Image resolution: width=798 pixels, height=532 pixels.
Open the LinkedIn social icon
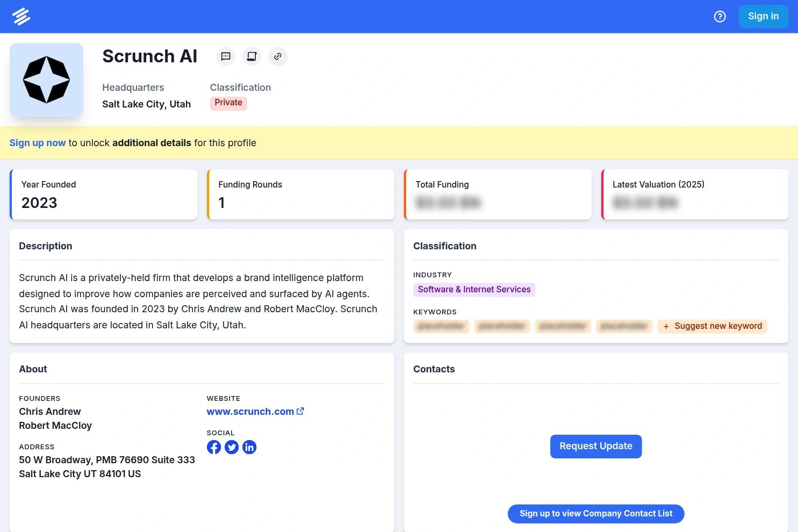click(x=249, y=447)
